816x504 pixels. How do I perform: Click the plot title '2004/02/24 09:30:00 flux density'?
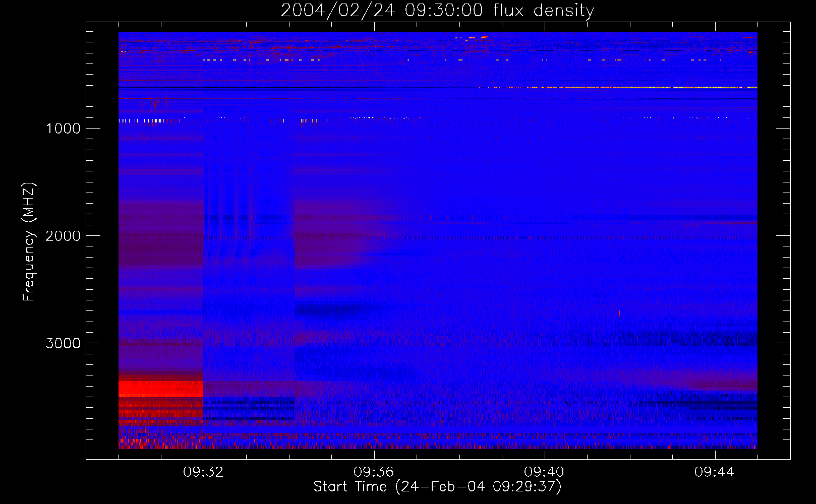coord(437,10)
